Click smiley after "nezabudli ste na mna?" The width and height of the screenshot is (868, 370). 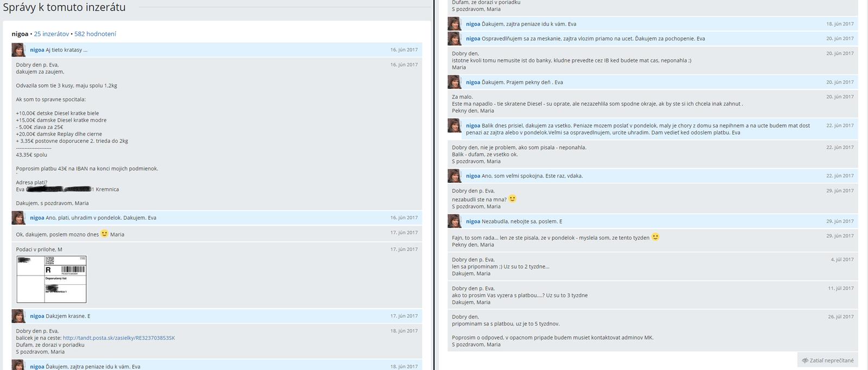coord(512,199)
